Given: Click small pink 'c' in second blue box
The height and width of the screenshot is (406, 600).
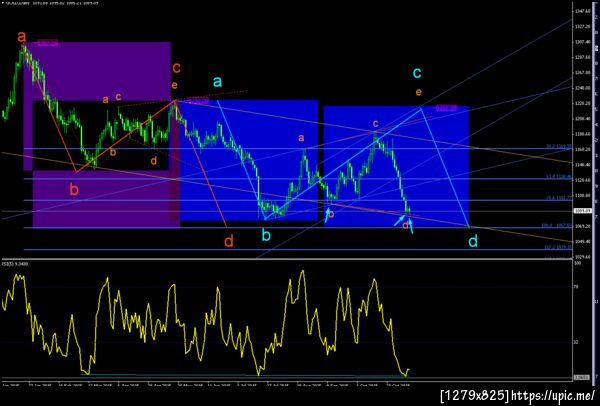Looking at the screenshot, I should point(376,123).
